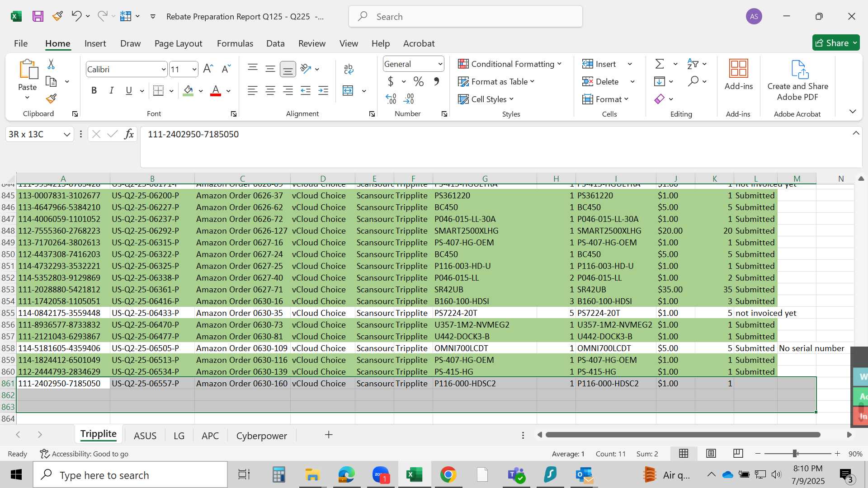Expand Format as Table menu

pyautogui.click(x=496, y=81)
